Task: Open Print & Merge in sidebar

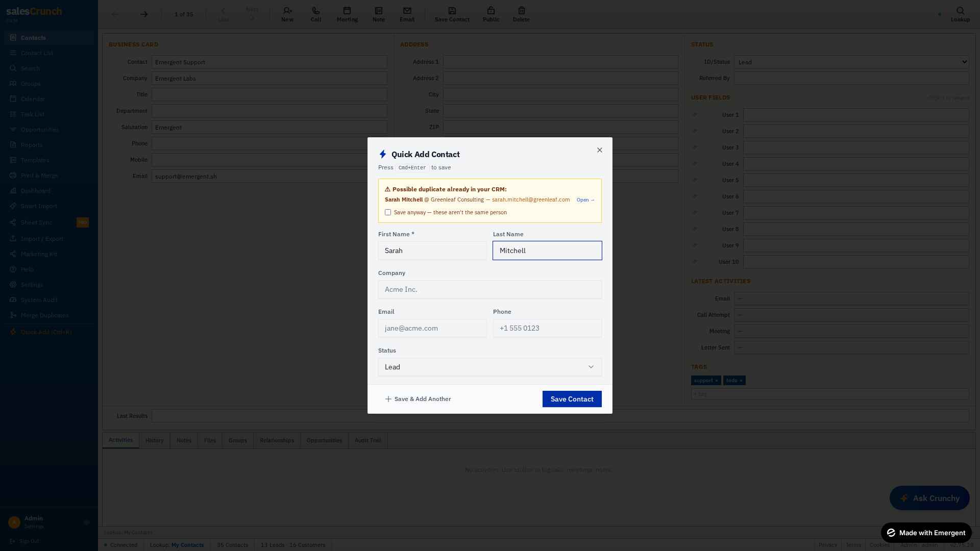Action: click(x=49, y=176)
